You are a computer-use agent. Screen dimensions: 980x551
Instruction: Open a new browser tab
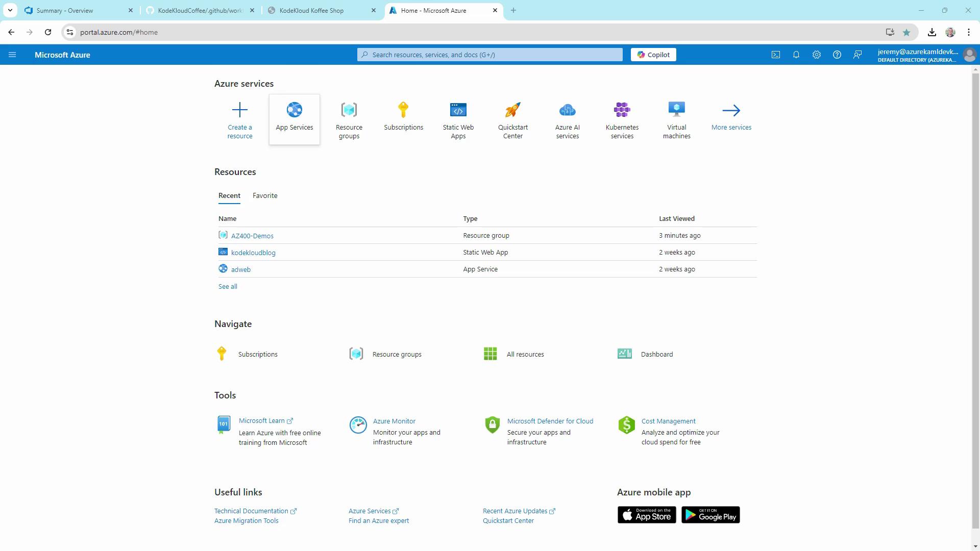(x=513, y=10)
